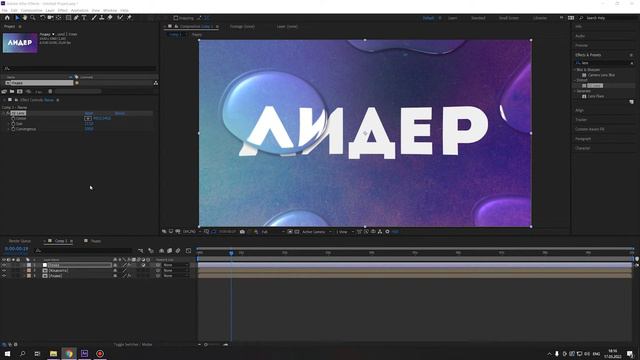Click the timeline playhead current-time indicator

pos(231,253)
